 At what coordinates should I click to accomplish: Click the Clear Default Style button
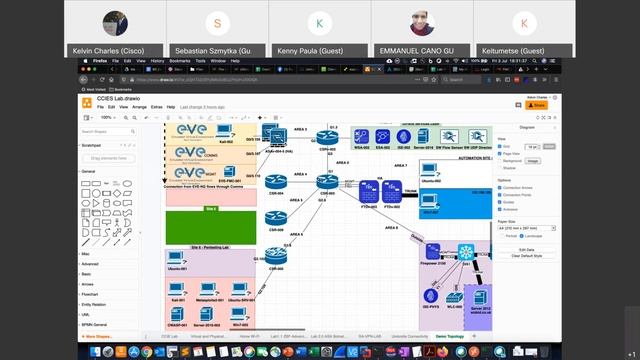coord(527,256)
